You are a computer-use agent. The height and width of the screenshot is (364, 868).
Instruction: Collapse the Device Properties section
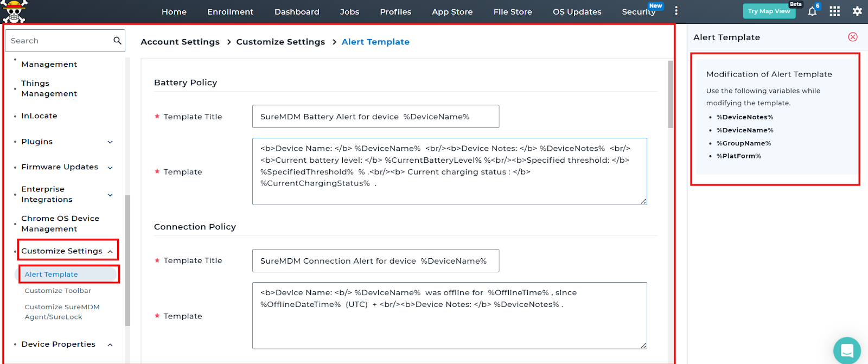110,345
